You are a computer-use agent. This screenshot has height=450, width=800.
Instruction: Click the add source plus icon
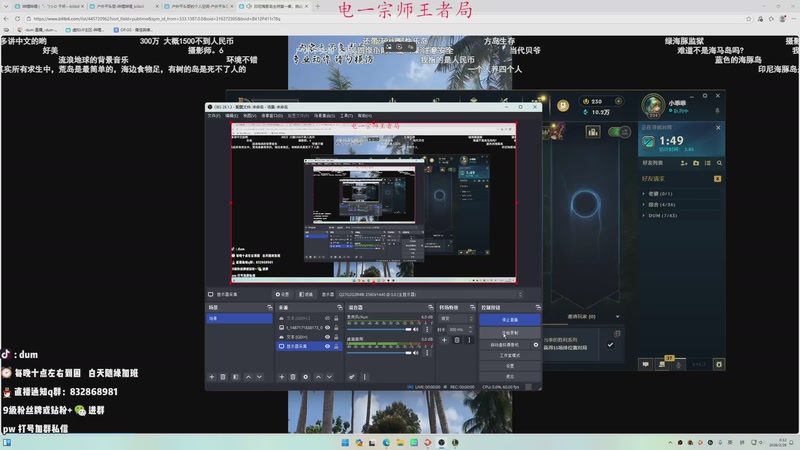[279, 377]
